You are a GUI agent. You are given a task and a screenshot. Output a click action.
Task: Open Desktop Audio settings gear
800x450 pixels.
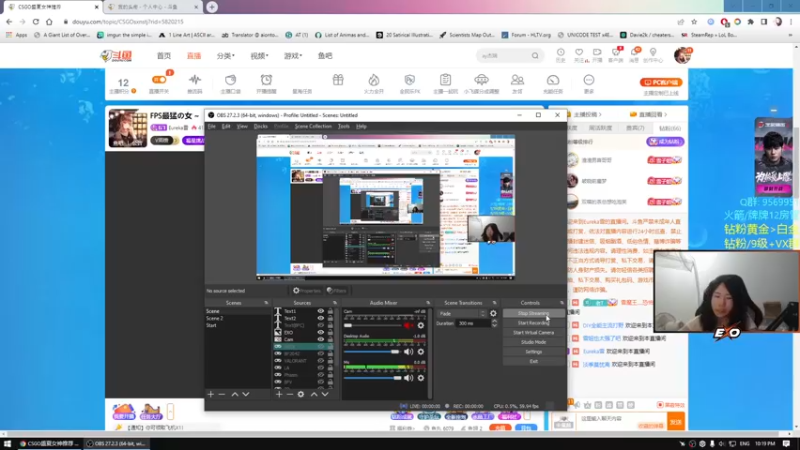point(421,352)
